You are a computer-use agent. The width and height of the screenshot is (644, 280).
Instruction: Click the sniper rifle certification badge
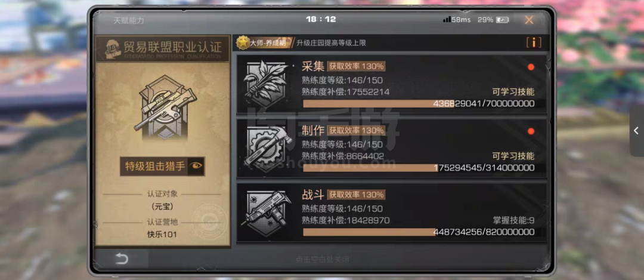(163, 108)
